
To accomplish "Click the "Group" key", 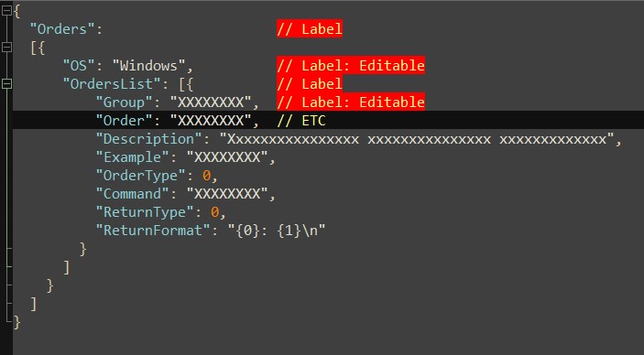I will pos(124,102).
